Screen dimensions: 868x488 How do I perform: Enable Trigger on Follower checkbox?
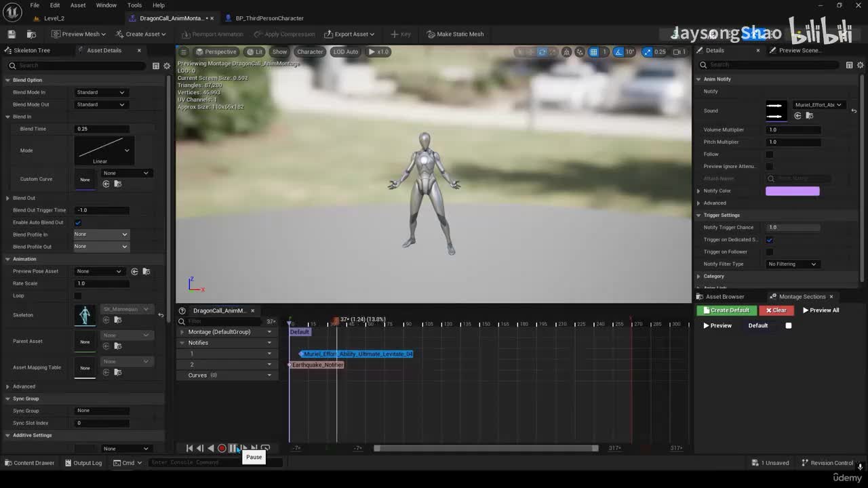[769, 251]
